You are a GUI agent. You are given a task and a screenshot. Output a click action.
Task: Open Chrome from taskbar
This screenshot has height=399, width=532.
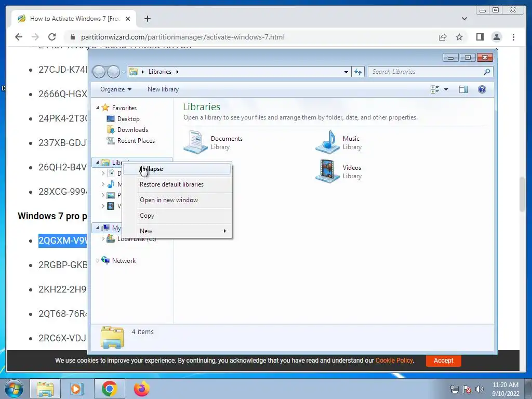pyautogui.click(x=109, y=389)
